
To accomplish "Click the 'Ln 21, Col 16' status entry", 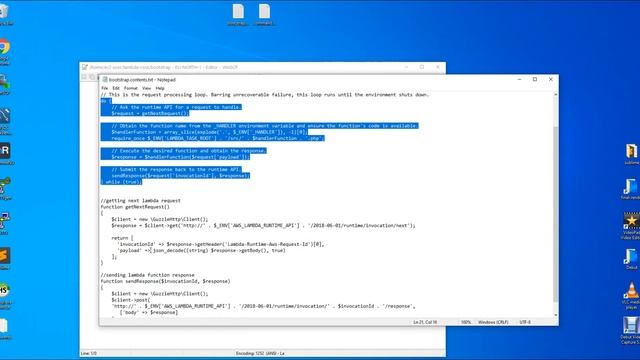I will pyautogui.click(x=425, y=322).
